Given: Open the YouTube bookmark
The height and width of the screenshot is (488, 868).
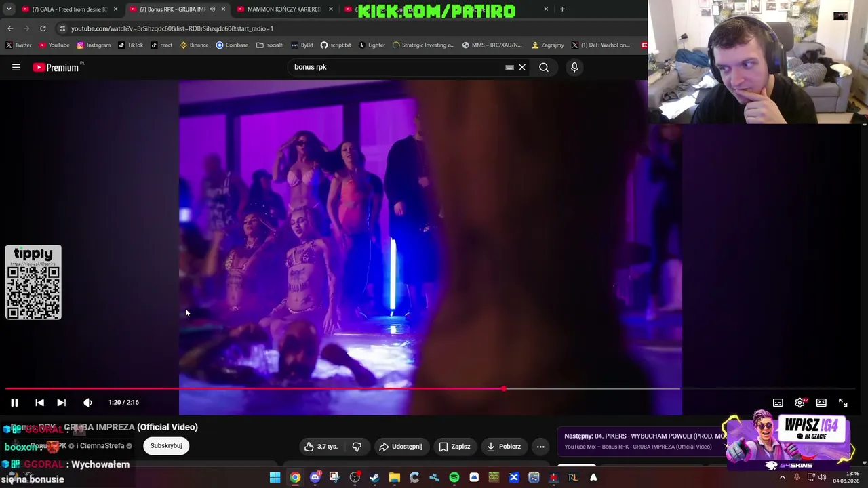Looking at the screenshot, I should tap(54, 45).
